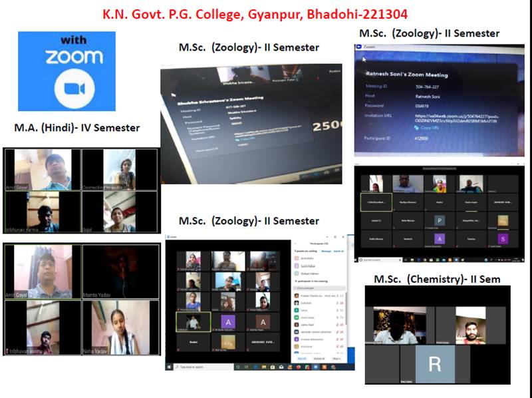Click Zoom icon in center window taskbar
Screen dimensions: 532x398
pyautogui.click(x=315, y=367)
